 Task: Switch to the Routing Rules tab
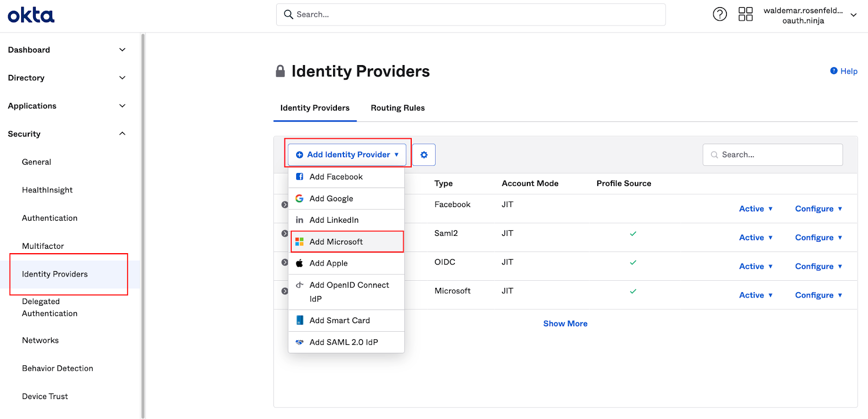coord(398,108)
